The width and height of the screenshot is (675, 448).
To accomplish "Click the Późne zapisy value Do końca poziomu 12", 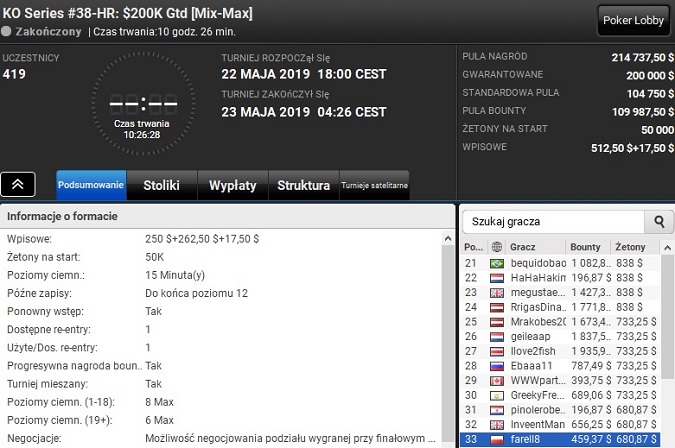I will 196,294.
